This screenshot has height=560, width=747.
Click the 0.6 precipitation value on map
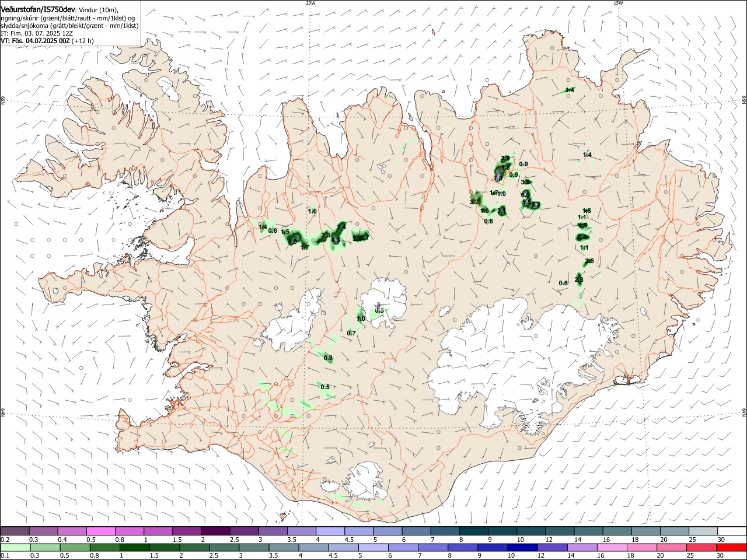pos(563,283)
